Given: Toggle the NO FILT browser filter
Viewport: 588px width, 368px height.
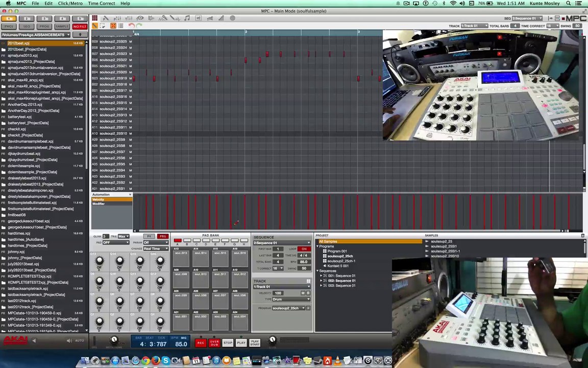Looking at the screenshot, I should coord(80,26).
